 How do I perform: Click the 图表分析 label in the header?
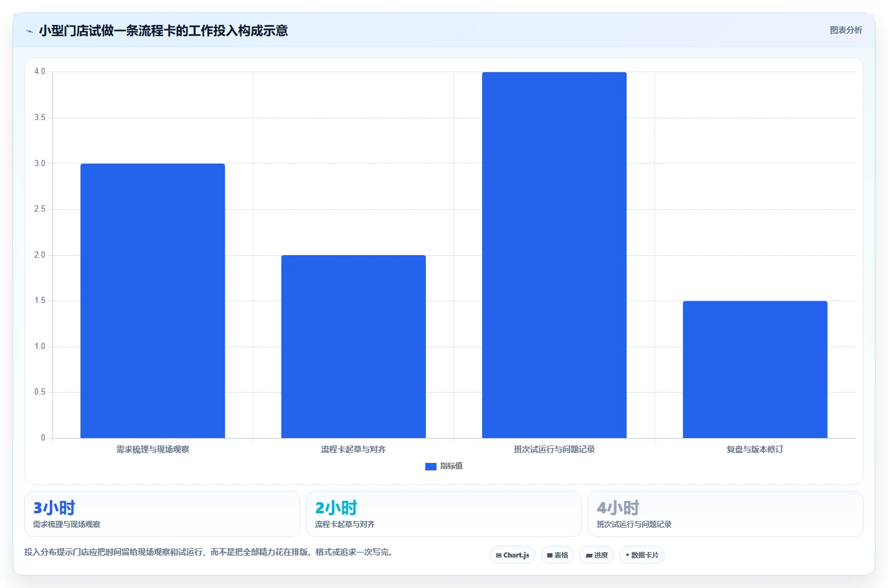click(x=846, y=30)
